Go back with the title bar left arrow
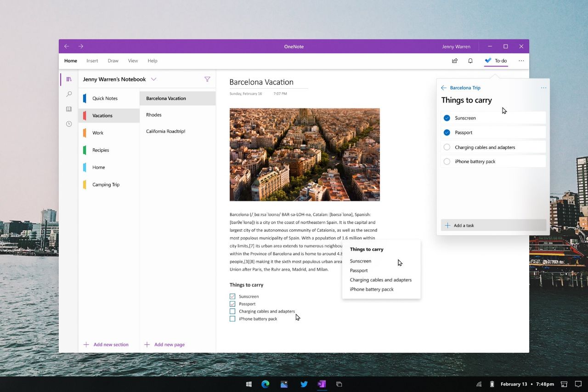The height and width of the screenshot is (392, 588). pos(67,46)
